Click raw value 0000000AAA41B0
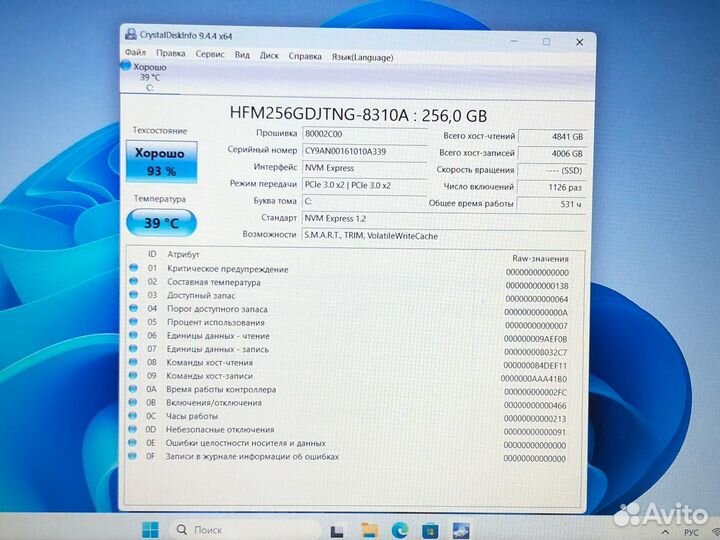Viewport: 720px width, 540px height. 534,379
